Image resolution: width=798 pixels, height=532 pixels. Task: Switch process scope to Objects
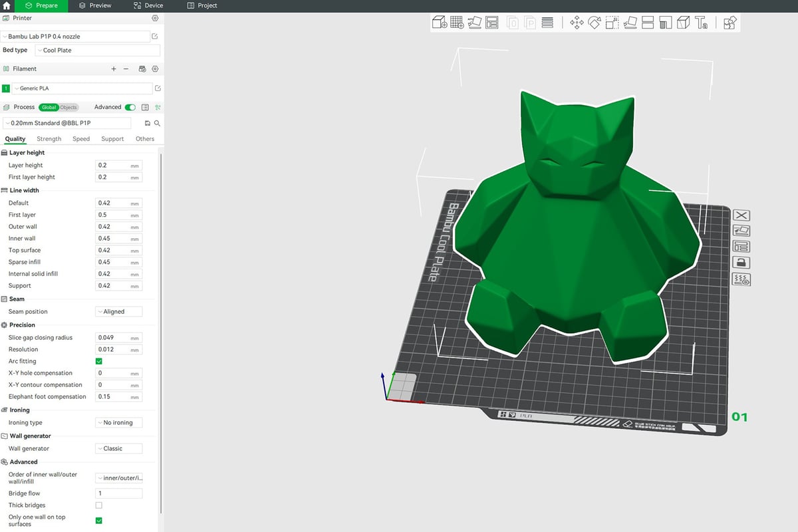pos(68,107)
